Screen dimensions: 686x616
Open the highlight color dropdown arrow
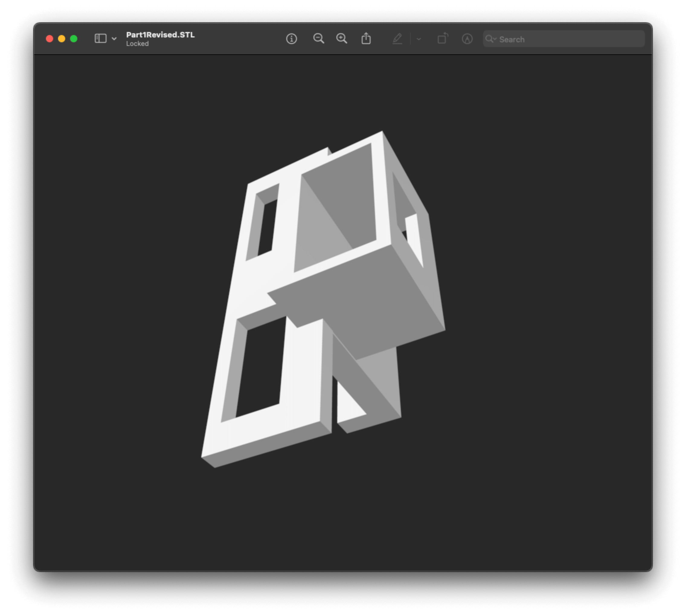pyautogui.click(x=419, y=39)
